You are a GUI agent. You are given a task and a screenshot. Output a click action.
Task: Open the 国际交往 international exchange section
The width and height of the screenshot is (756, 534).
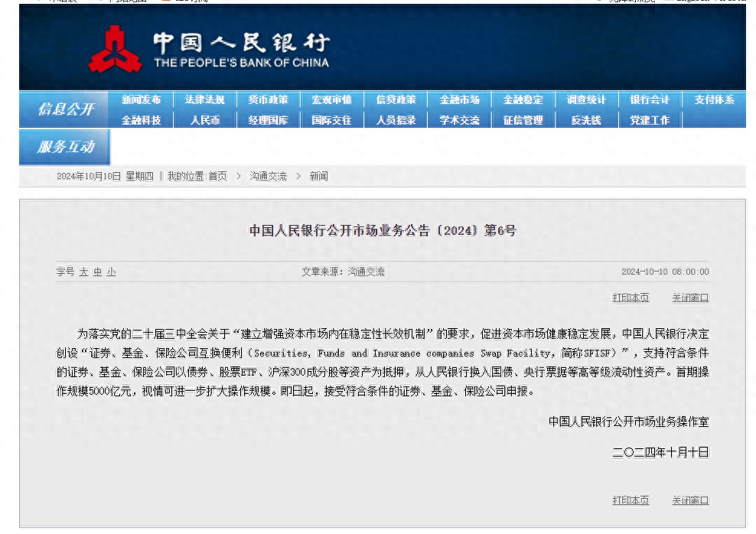[331, 120]
